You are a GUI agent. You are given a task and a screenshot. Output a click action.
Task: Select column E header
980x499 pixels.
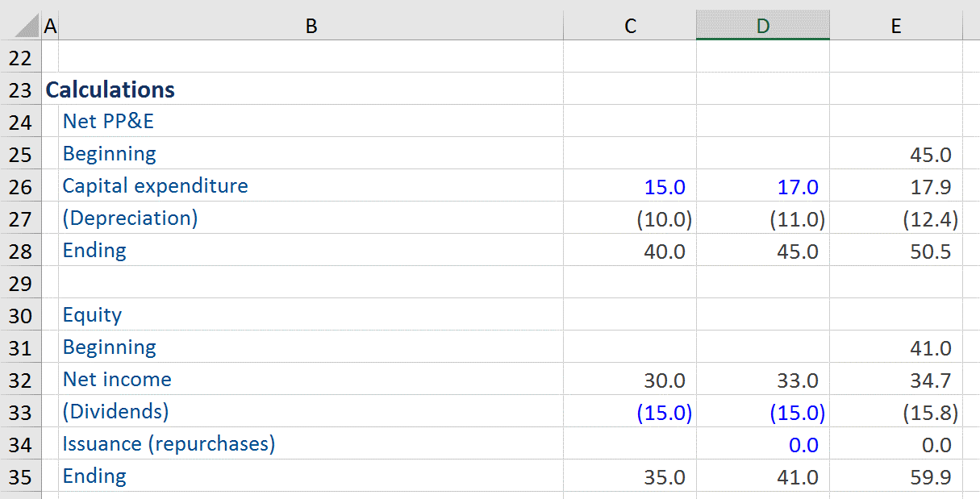896,25
